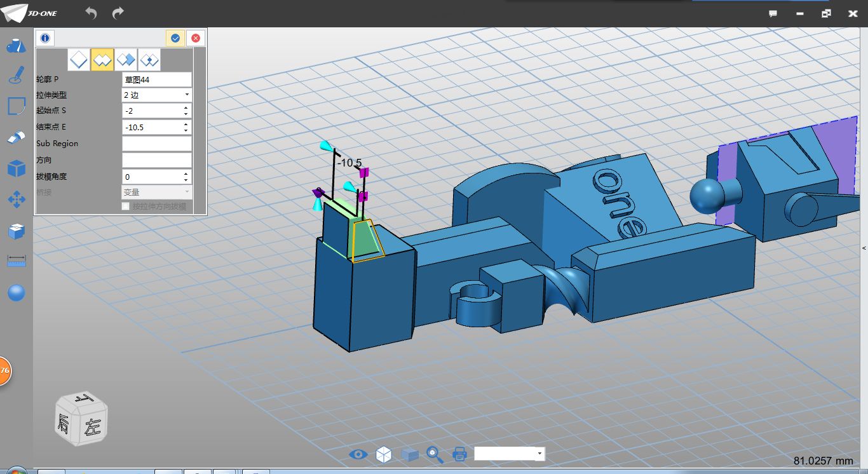
Task: Open the 拉伸类型 dropdown showing 2 边
Action: 156,95
